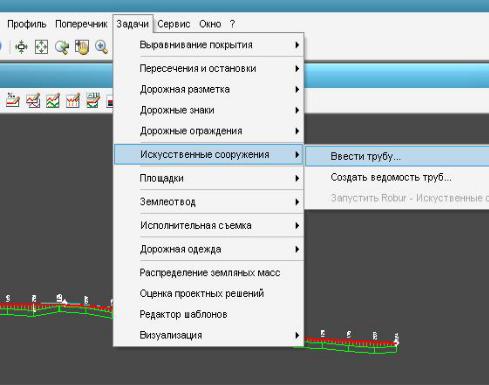Close the open Задачи menu in menu bar
The image size is (489, 385).
click(x=133, y=24)
